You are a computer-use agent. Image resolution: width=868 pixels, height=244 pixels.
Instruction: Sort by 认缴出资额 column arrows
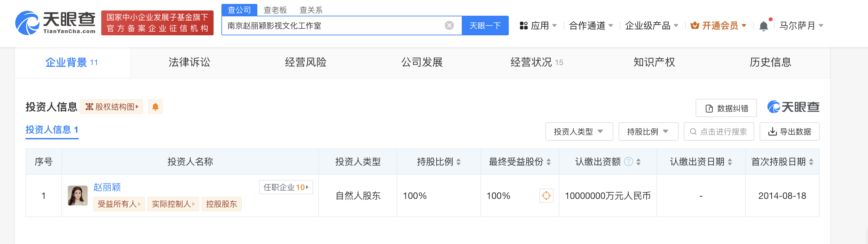pos(638,162)
